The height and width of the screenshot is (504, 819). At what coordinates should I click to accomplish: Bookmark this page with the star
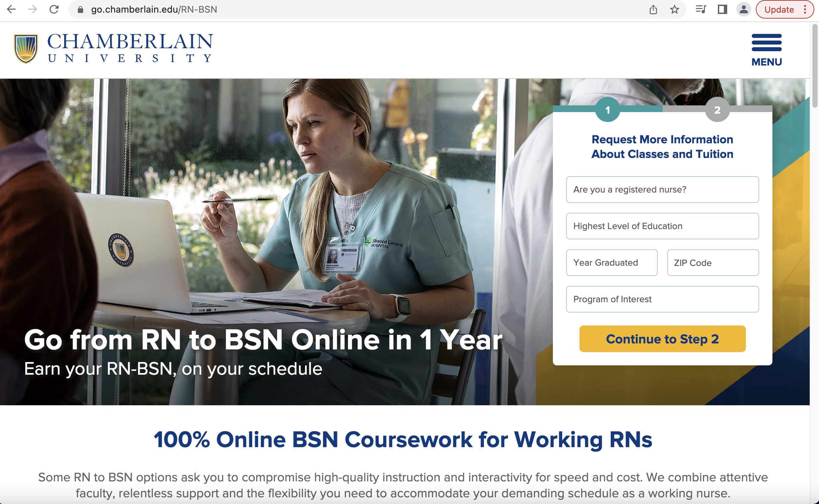[674, 9]
